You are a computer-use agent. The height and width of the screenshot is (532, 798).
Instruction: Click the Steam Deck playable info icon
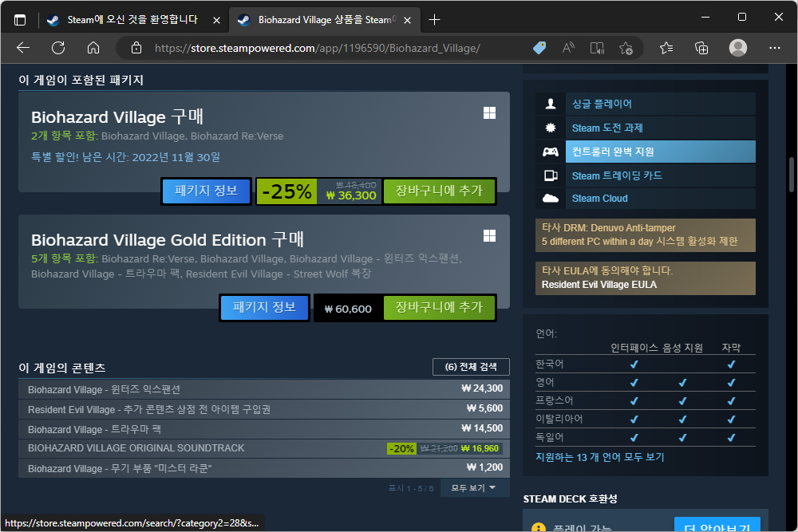pyautogui.click(x=539, y=527)
